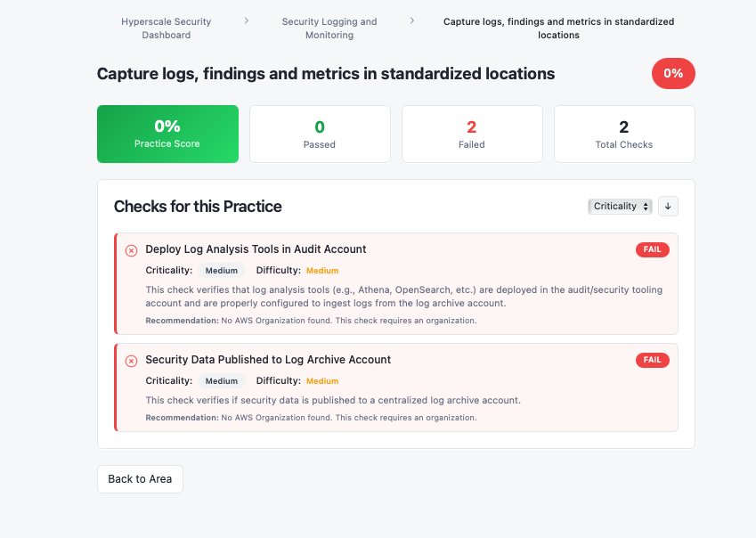Select the Failed summary card showing 2
The width and height of the screenshot is (756, 538).
(471, 134)
